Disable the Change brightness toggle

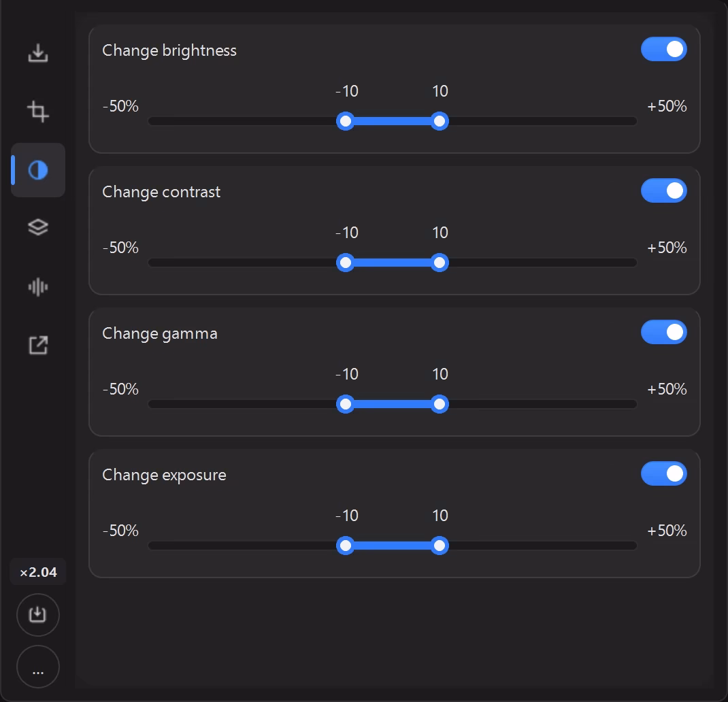pyautogui.click(x=664, y=49)
